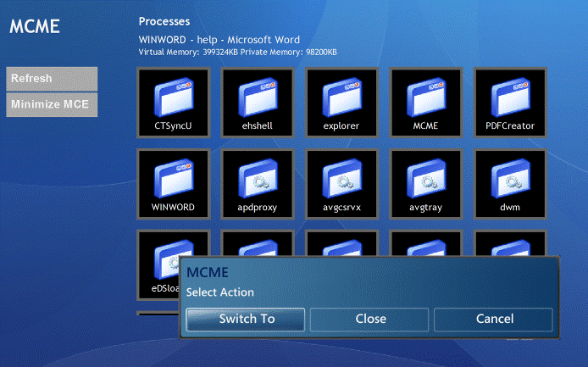This screenshot has width=588, height=367.
Task: Click the Refresh button
Action: 52,79
